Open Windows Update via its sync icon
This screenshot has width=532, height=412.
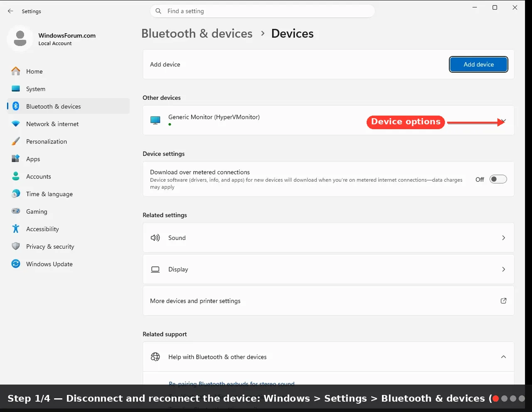pos(16,264)
